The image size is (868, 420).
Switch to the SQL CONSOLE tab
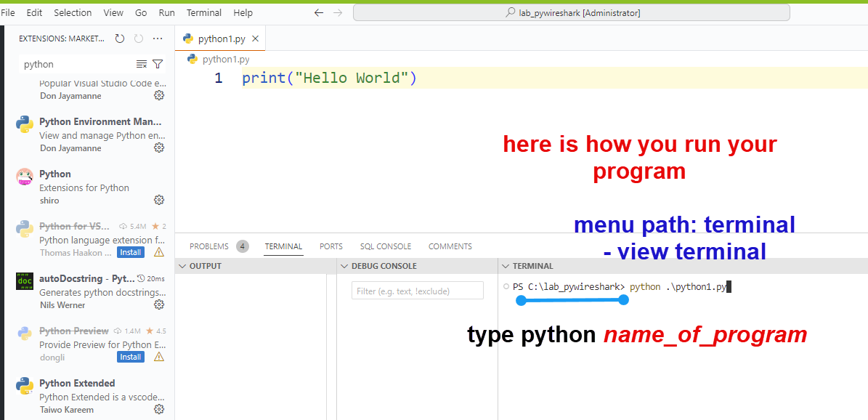coord(386,246)
